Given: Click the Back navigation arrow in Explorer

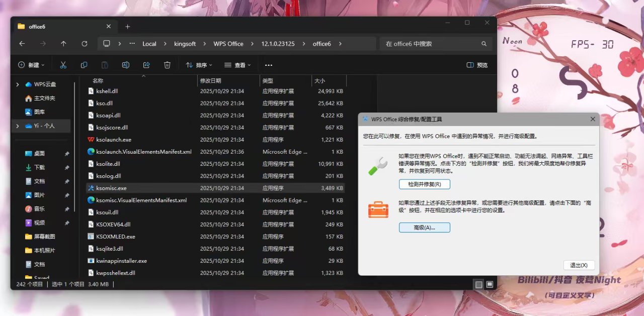Looking at the screenshot, I should click(22, 44).
